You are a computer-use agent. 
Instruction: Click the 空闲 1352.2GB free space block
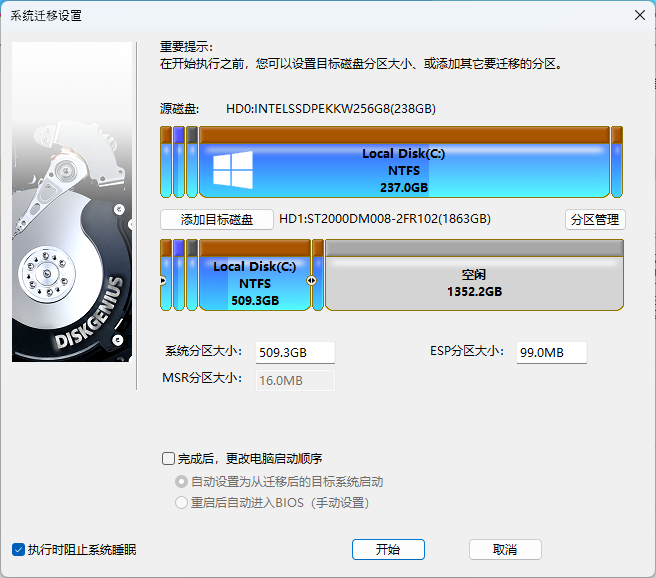pyautogui.click(x=474, y=282)
